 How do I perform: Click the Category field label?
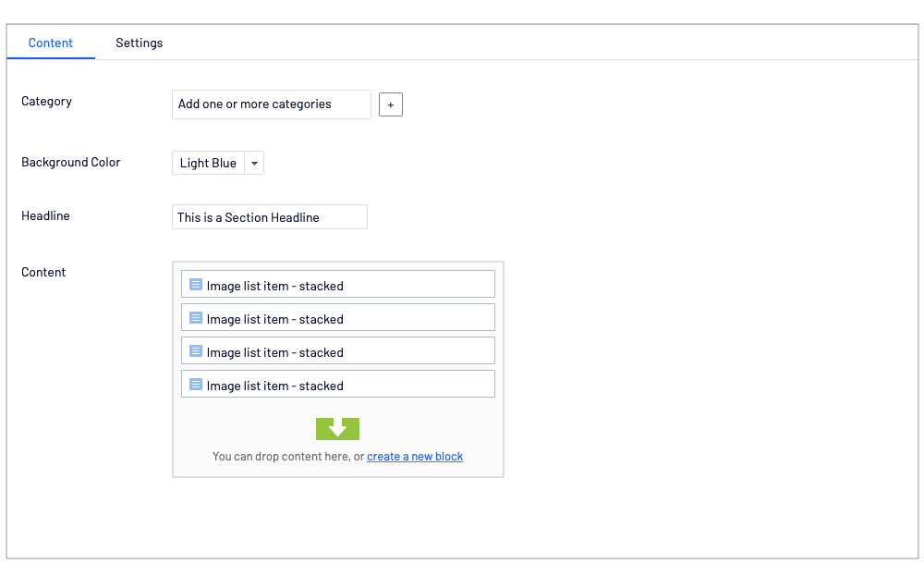point(46,101)
